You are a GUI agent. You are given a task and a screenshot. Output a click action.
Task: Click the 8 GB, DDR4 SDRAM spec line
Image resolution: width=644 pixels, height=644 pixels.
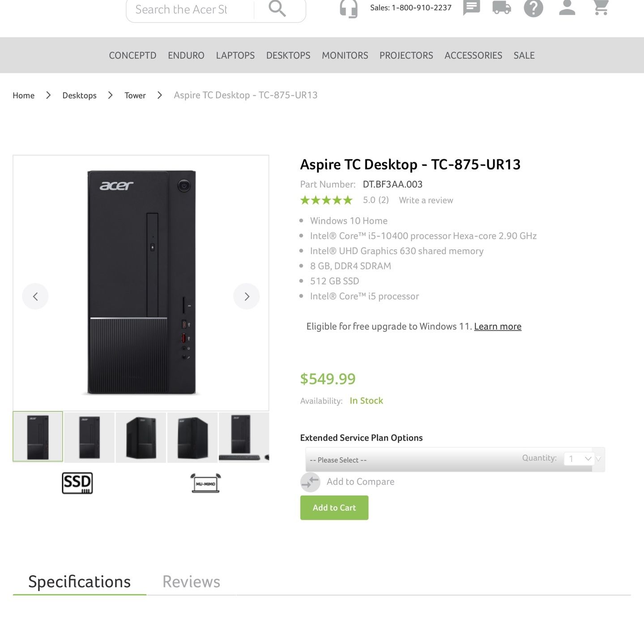point(350,266)
